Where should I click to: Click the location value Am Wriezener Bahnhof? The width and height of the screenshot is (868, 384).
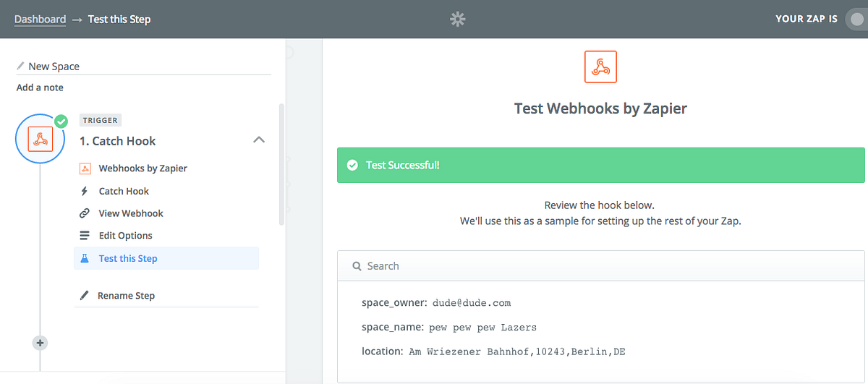(517, 351)
